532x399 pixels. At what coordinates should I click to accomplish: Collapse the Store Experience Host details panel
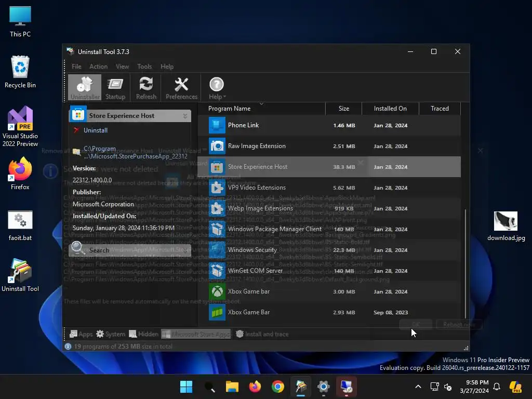(x=185, y=116)
